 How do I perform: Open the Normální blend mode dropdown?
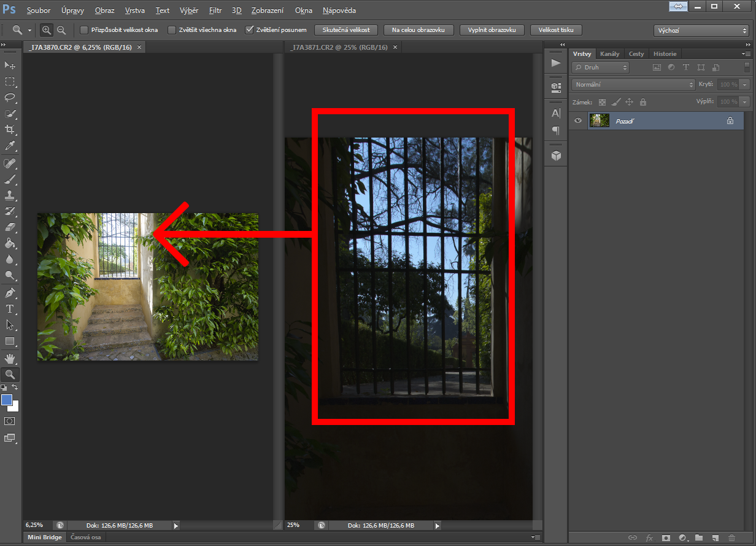633,85
